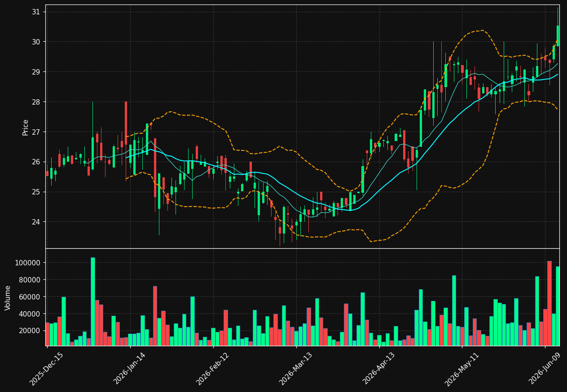Click the 24 price tick label
The height and width of the screenshot is (392, 567).
[36, 222]
